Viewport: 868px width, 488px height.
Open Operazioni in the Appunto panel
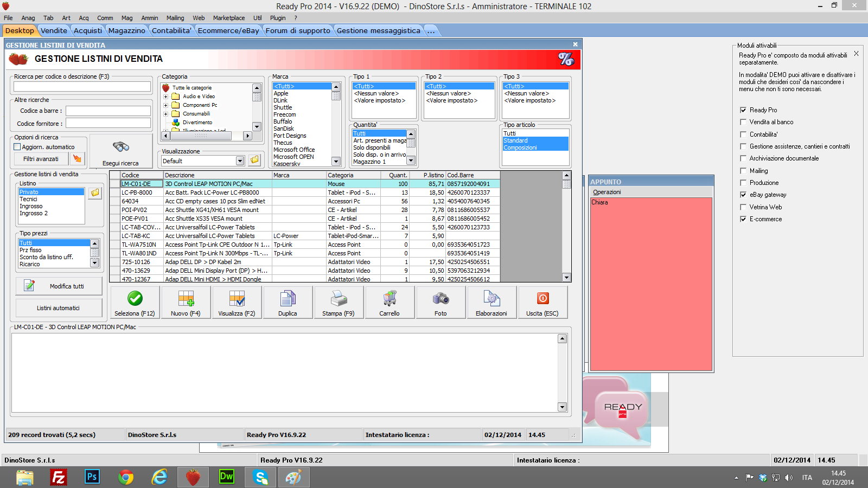(x=607, y=192)
